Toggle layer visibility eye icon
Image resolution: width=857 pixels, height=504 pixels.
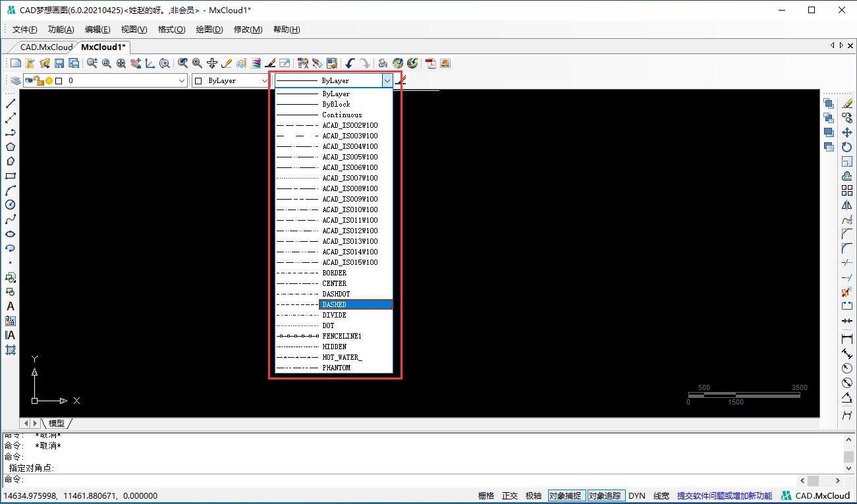(29, 80)
